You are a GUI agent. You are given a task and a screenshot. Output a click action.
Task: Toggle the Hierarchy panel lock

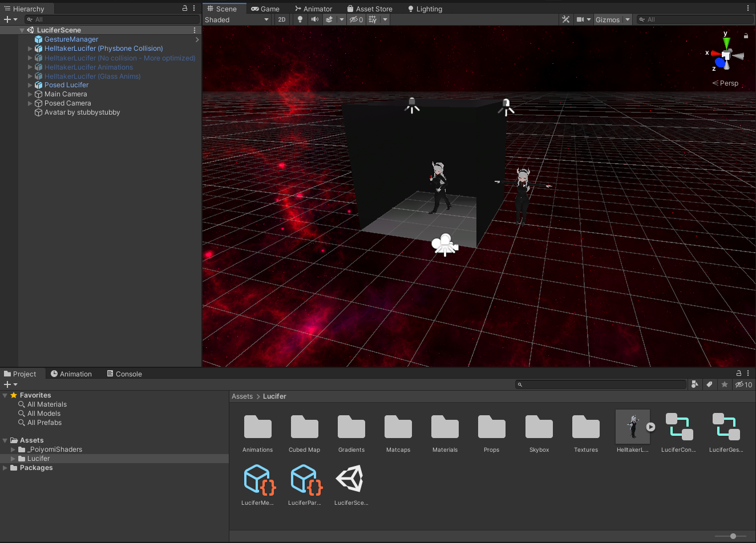click(x=184, y=9)
